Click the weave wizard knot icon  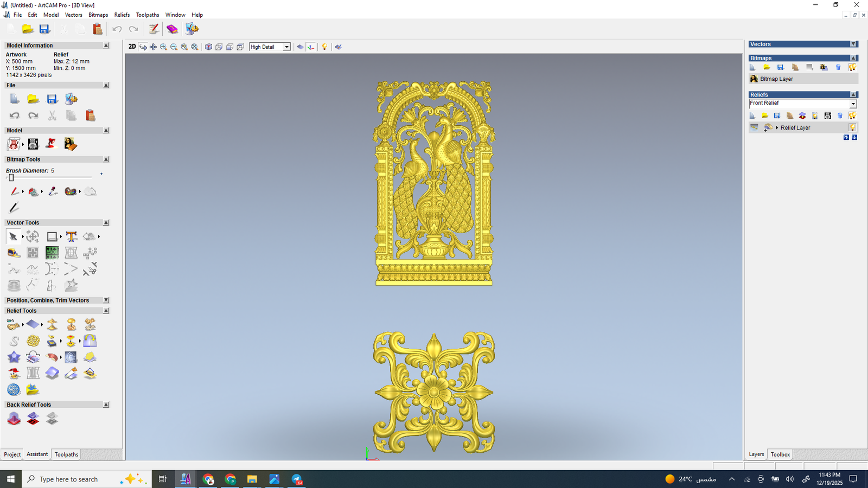pyautogui.click(x=33, y=341)
